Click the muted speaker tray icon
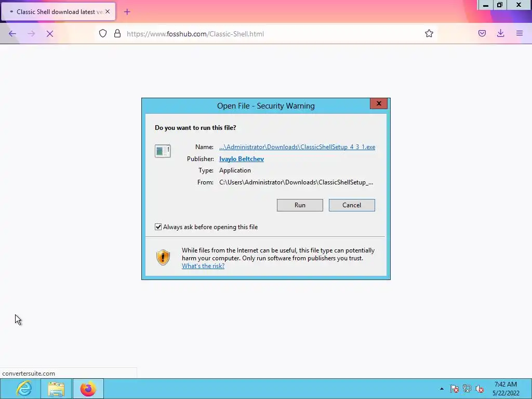 pyautogui.click(x=480, y=389)
